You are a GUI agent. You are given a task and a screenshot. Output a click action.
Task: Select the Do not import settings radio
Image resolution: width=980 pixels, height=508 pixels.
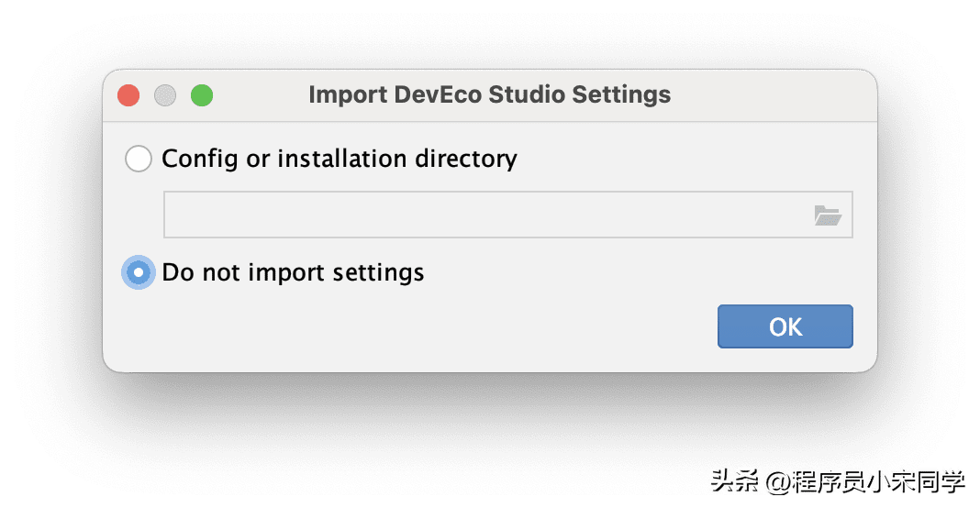[x=139, y=272]
